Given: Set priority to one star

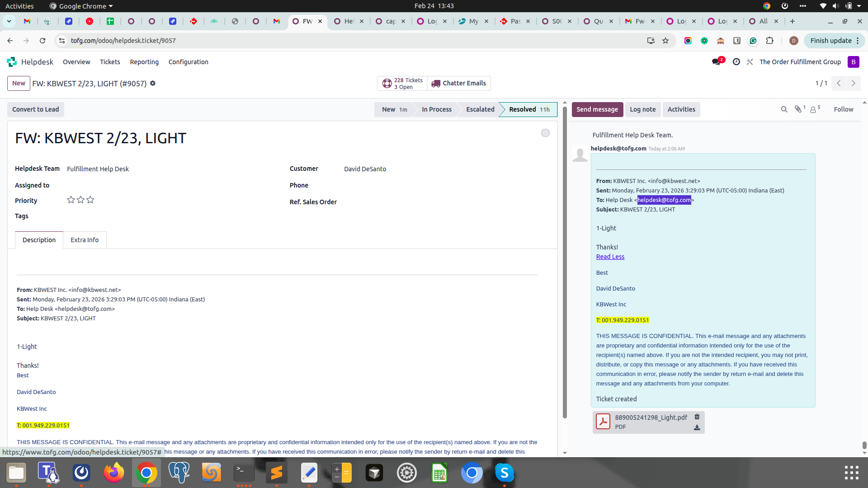Looking at the screenshot, I should pos(71,200).
